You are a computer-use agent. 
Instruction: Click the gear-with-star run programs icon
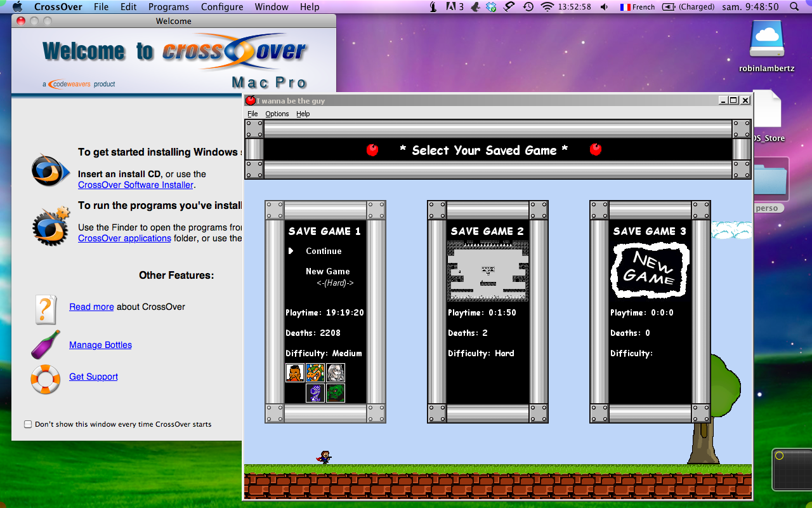point(51,225)
